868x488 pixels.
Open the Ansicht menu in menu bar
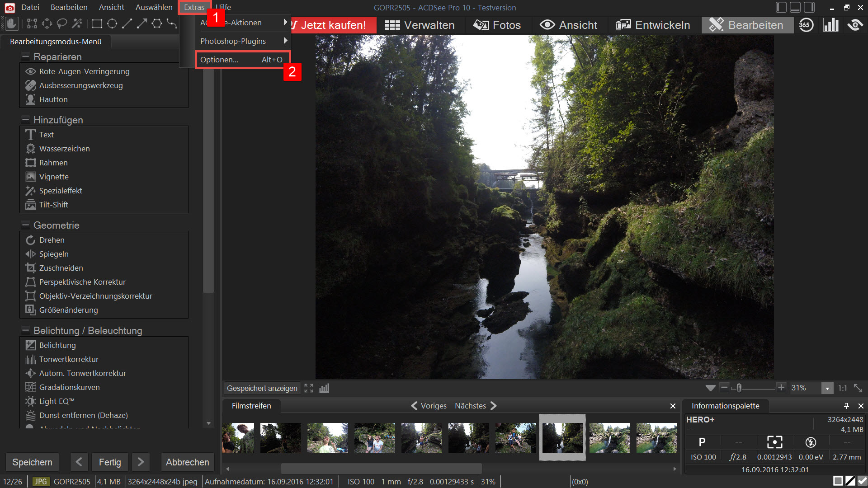click(112, 7)
